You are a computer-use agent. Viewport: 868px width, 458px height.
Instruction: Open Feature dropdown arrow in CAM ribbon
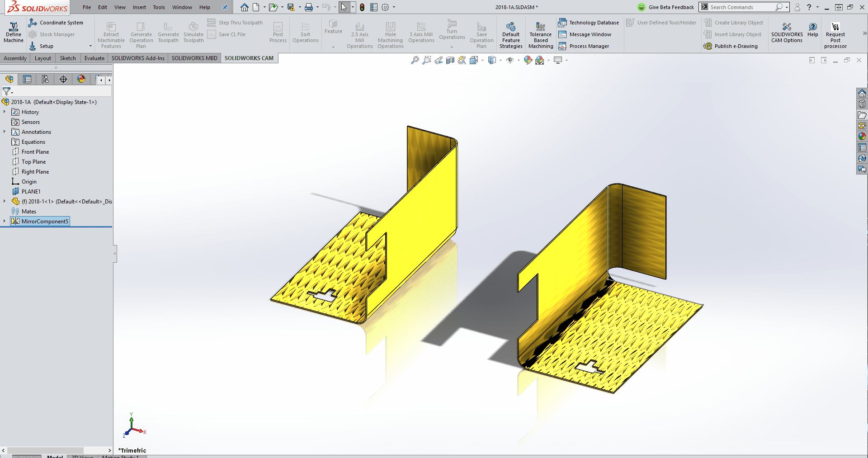pyautogui.click(x=333, y=47)
